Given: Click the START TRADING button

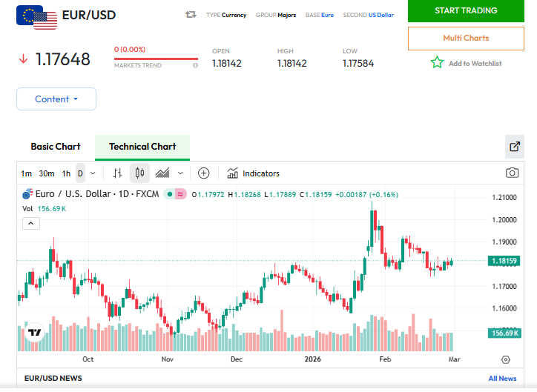Looking at the screenshot, I should [466, 10].
